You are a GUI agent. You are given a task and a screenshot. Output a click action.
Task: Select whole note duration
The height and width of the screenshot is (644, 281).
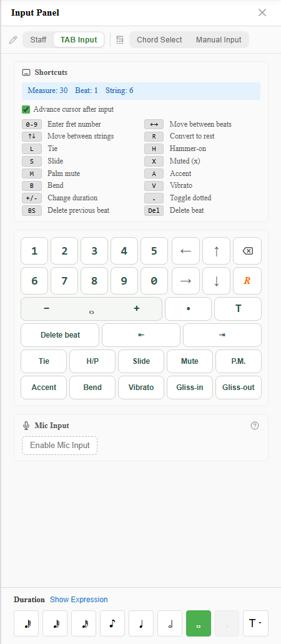199,623
